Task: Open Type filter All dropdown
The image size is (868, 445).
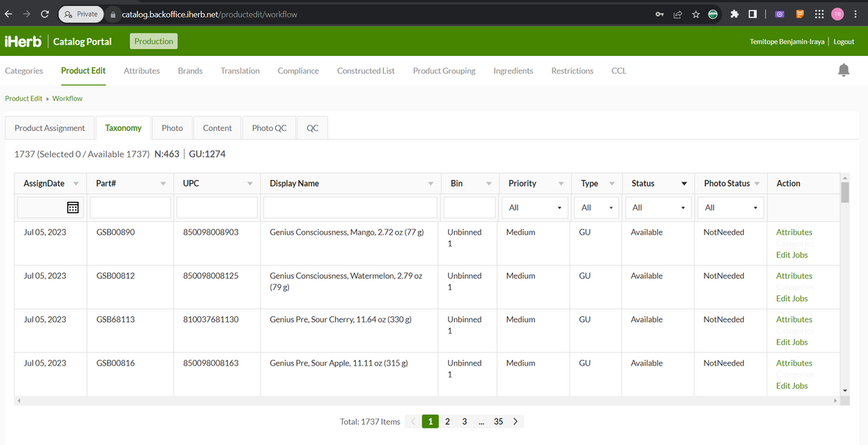Action: click(596, 207)
